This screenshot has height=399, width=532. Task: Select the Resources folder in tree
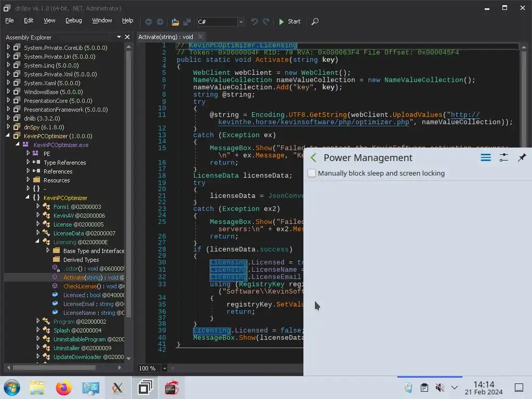[57, 180]
